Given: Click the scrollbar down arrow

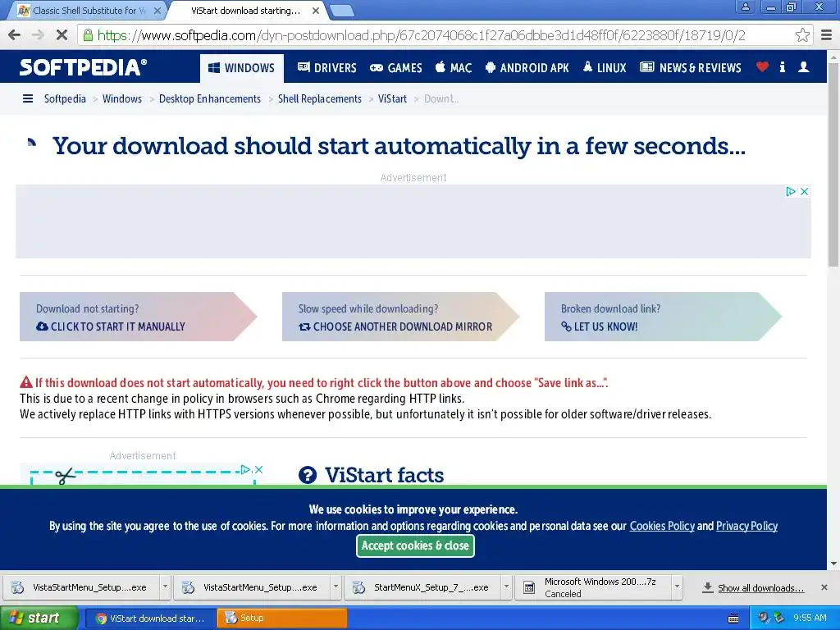Looking at the screenshot, I should pyautogui.click(x=833, y=564).
